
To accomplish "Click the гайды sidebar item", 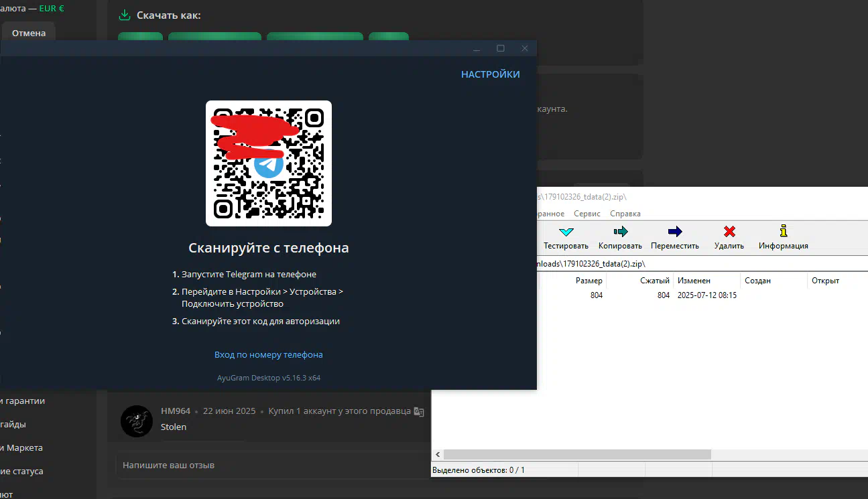I will pos(13,424).
